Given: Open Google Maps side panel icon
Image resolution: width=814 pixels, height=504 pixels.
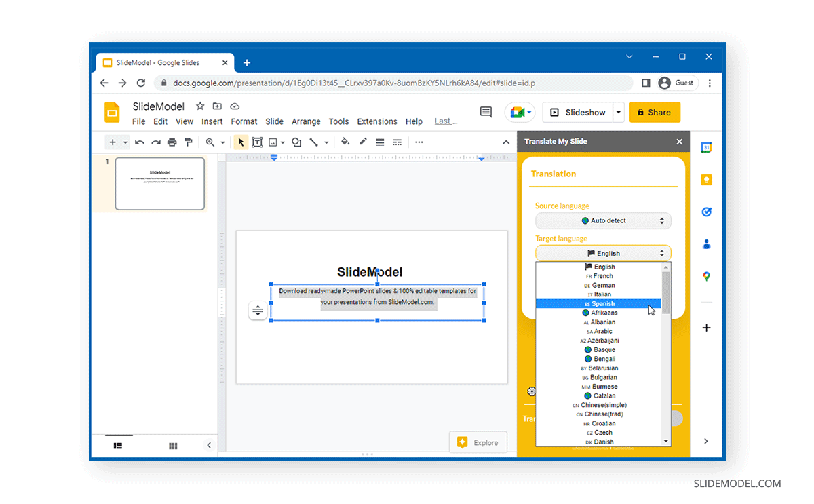Looking at the screenshot, I should click(706, 276).
